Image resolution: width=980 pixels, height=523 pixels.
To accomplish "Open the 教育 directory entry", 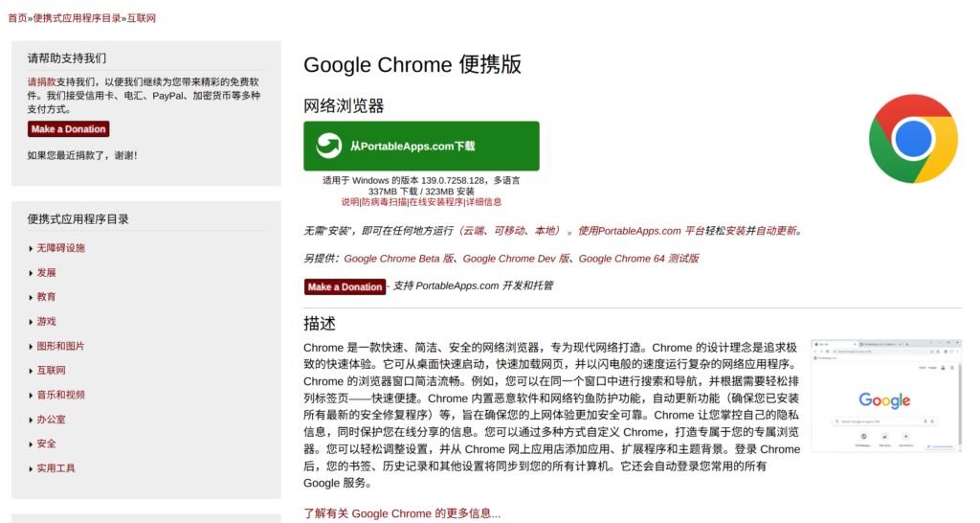I will (46, 297).
